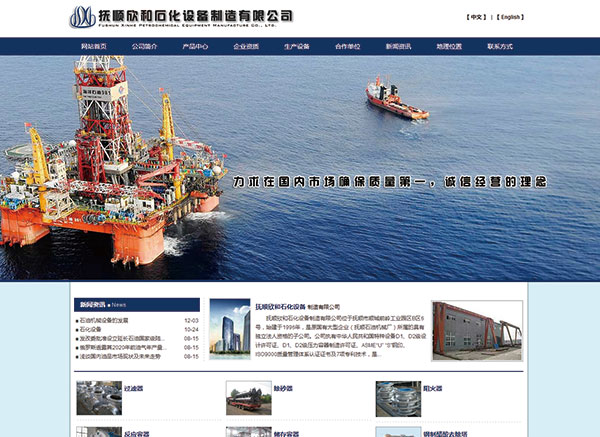Click the company logo emblem in header
Screen dimensions: 600x437
83,17
